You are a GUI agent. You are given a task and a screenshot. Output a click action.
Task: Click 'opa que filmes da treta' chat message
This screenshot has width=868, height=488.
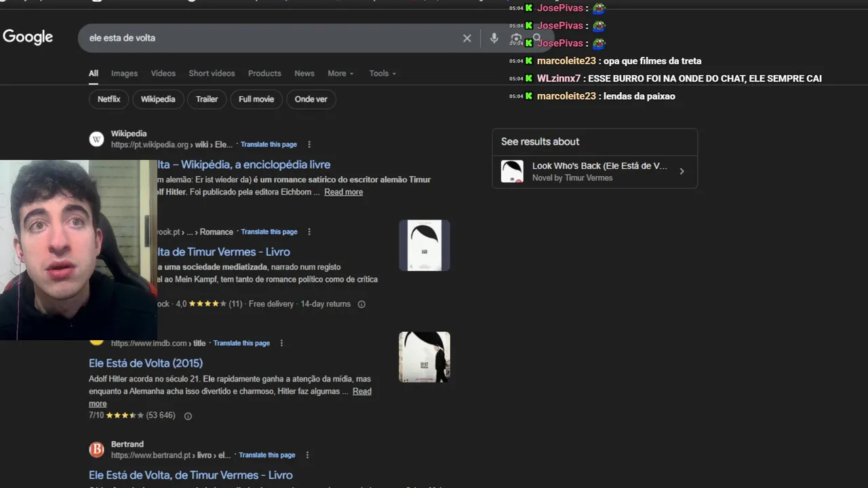(x=652, y=61)
